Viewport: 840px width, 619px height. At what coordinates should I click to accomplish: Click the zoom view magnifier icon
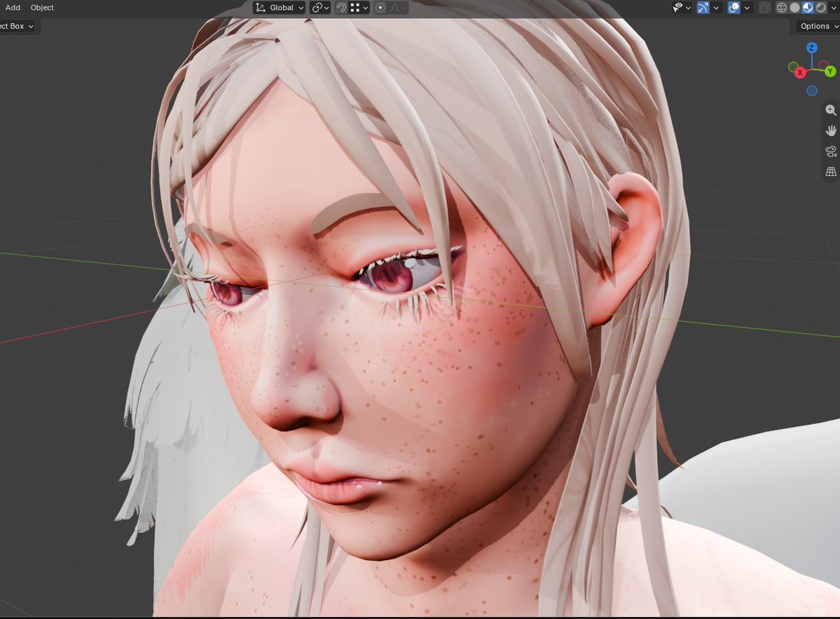831,110
